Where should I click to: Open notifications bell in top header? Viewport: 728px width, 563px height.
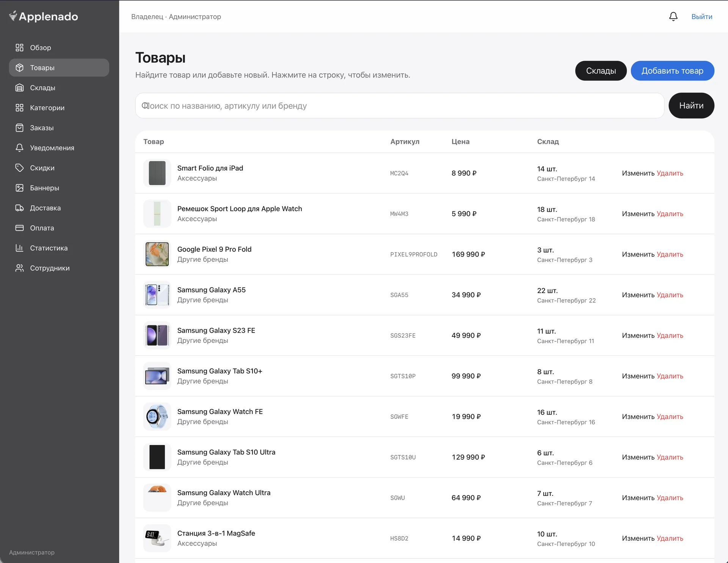point(673,16)
